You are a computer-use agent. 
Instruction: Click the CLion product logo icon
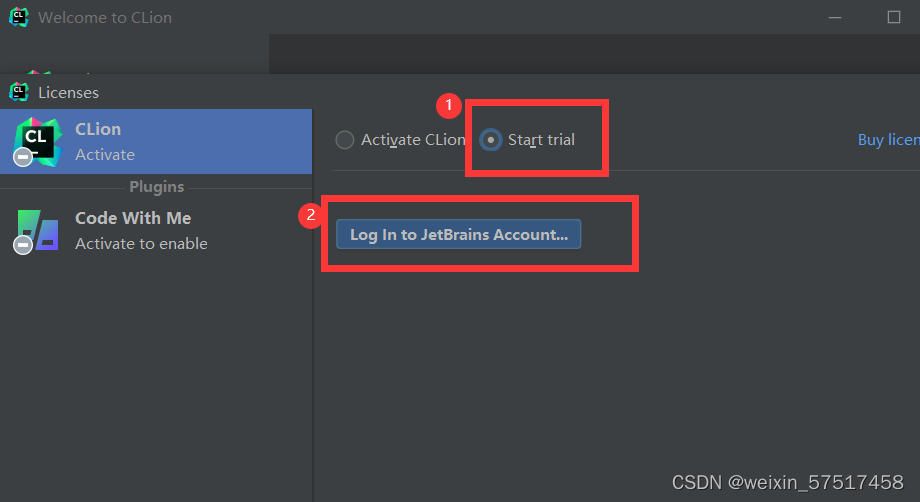tap(38, 142)
